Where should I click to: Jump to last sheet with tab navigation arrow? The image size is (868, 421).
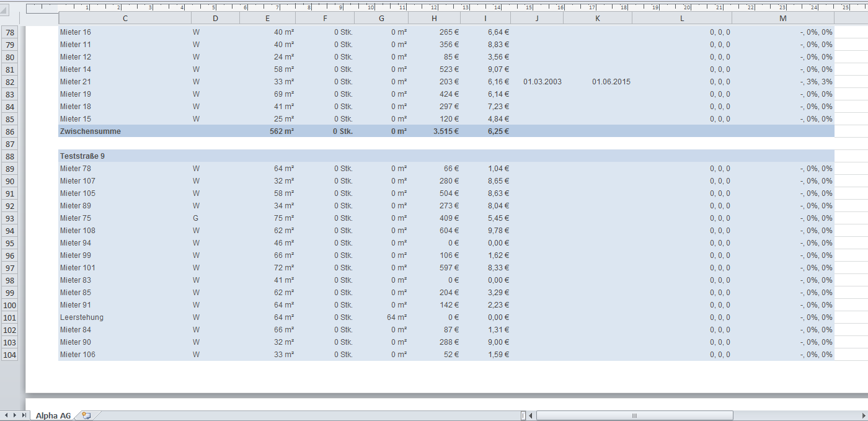pos(24,415)
